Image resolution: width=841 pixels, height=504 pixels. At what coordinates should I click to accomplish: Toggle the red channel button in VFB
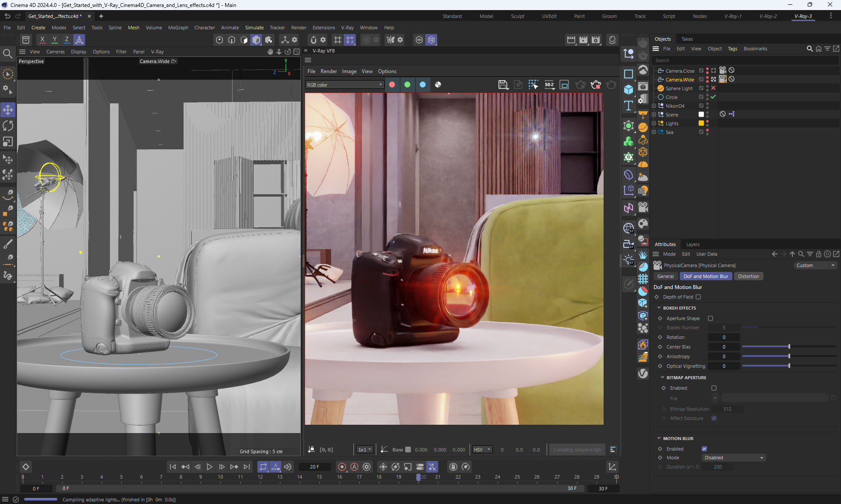[392, 85]
